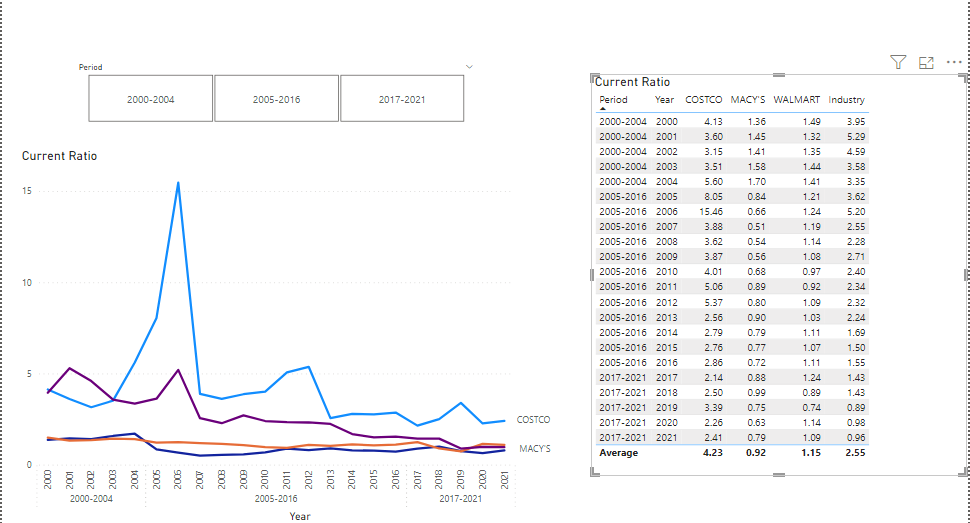This screenshot has width=970, height=523.
Task: Click the WALMART average value 1.15
Action: [x=811, y=453]
